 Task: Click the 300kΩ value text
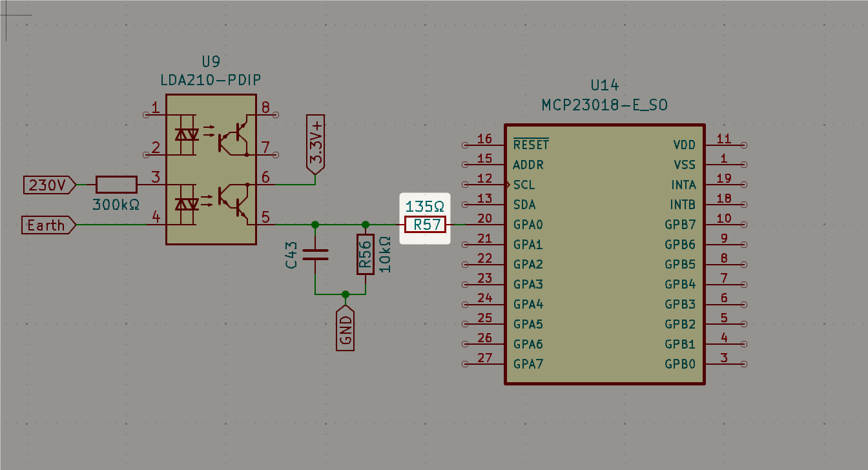point(116,205)
